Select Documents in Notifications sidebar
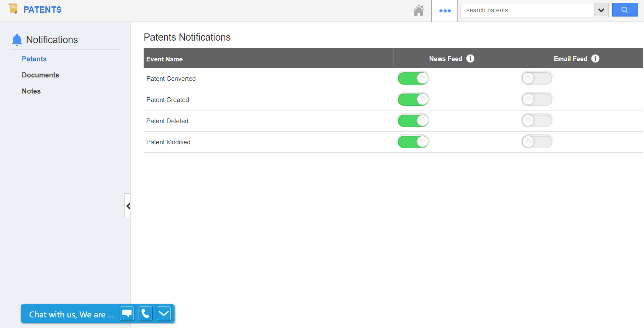Image resolution: width=644 pixels, height=328 pixels. (x=41, y=75)
